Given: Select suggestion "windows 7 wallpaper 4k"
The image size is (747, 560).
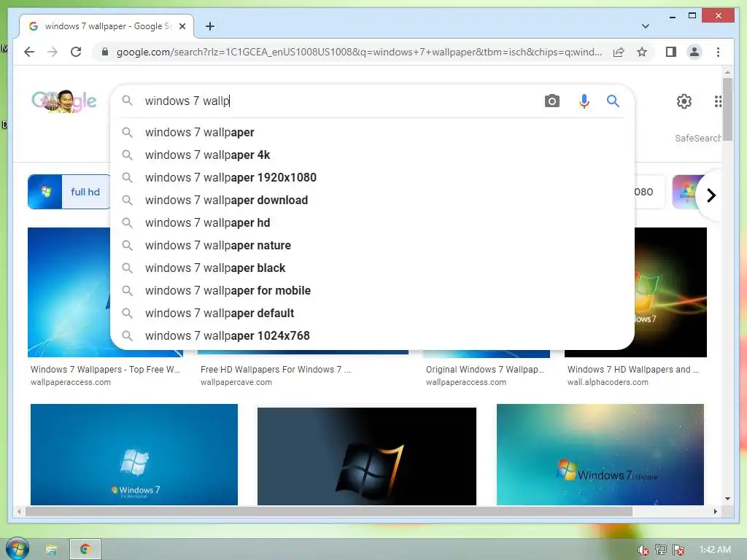Looking at the screenshot, I should pos(372,155).
